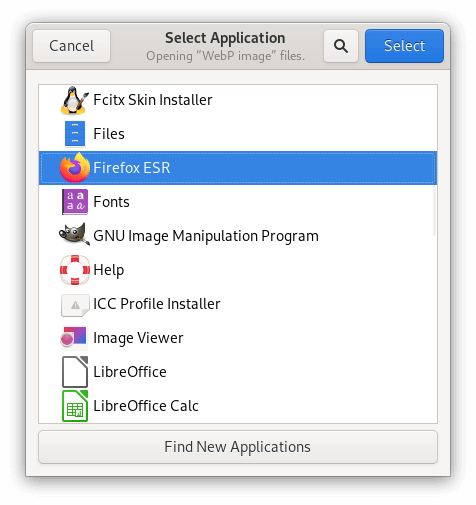Click the ICC Profile Installer icon
Viewport: 476px width, 505px height.
(x=75, y=305)
